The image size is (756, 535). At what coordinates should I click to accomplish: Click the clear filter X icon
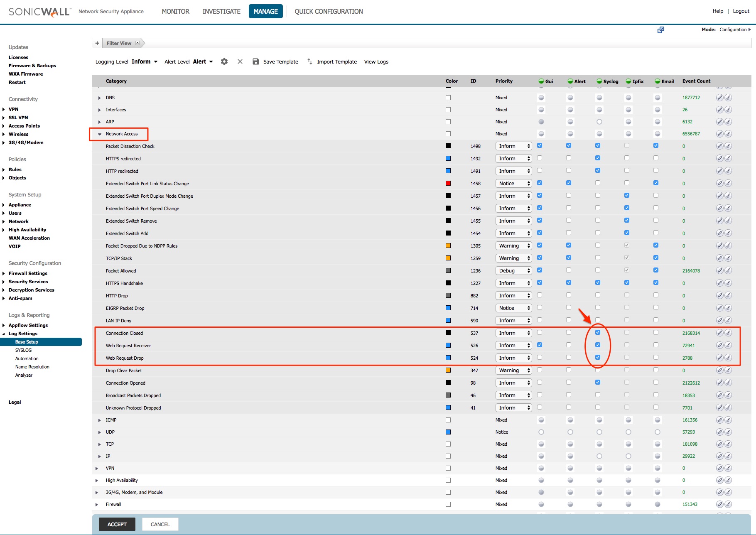coord(240,61)
